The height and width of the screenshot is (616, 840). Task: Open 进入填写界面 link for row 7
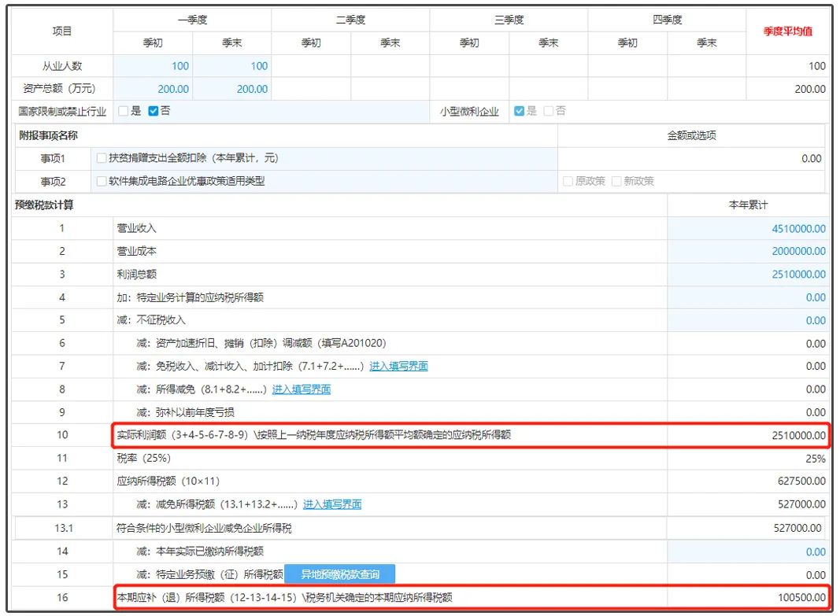[x=398, y=366]
